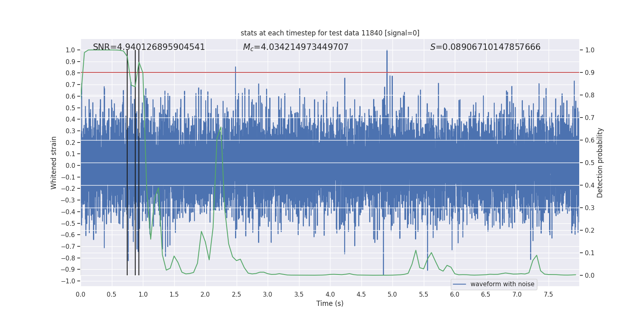Select the SNR=4.940126895904541 annotation
Screen dimensions: 644x322
coord(149,47)
